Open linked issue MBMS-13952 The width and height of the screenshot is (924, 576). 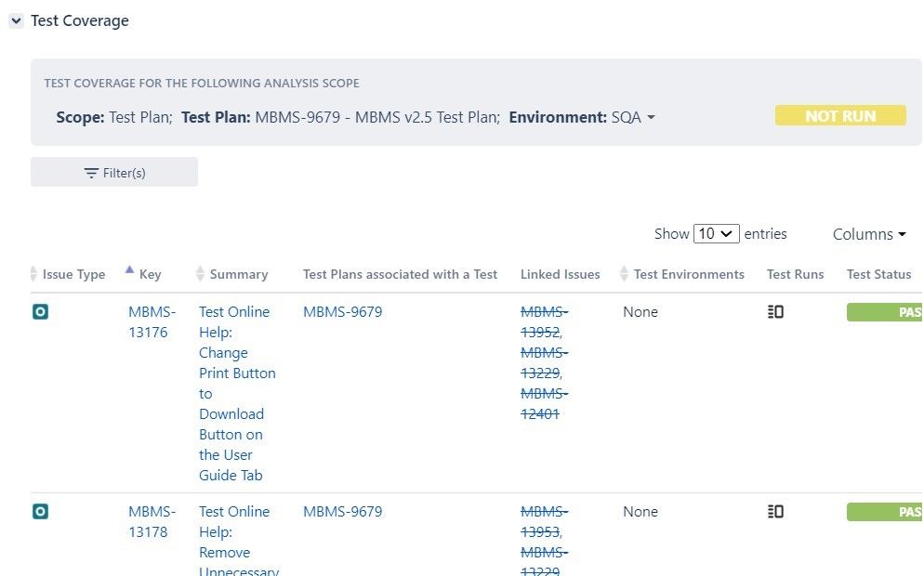tap(543, 321)
